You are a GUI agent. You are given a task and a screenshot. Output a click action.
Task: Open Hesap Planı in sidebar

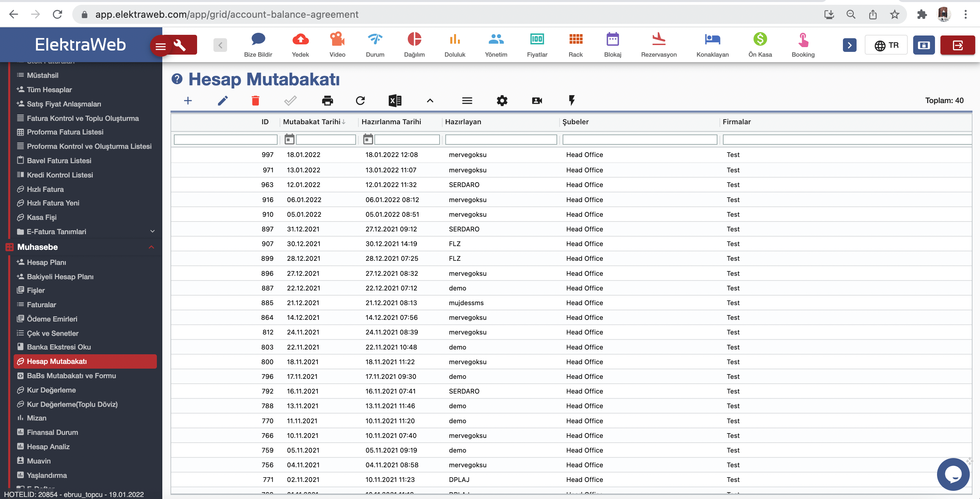46,262
